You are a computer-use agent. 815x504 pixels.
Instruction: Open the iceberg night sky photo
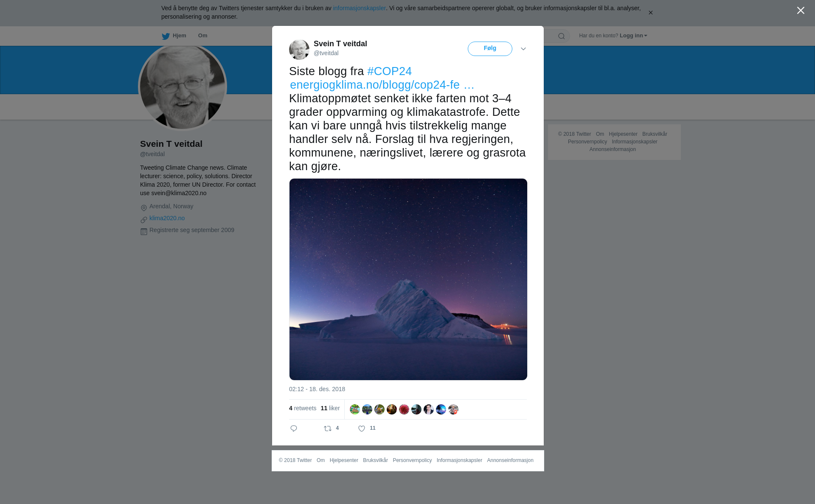pos(408,279)
